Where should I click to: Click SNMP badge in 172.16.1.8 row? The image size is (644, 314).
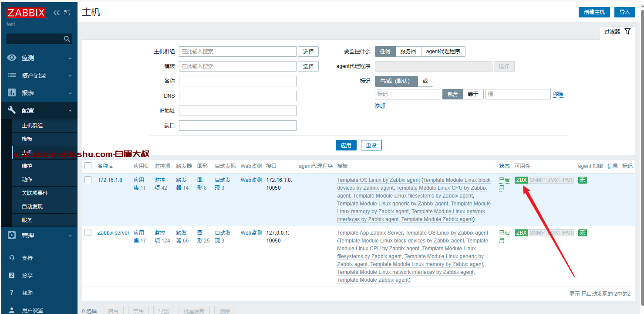(x=537, y=180)
